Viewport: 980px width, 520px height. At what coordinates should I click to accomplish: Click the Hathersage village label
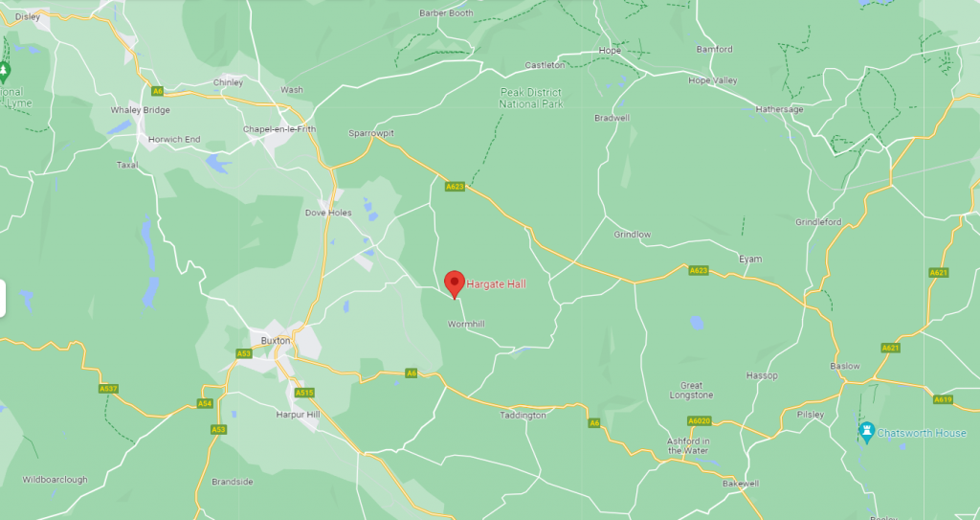[x=779, y=109]
